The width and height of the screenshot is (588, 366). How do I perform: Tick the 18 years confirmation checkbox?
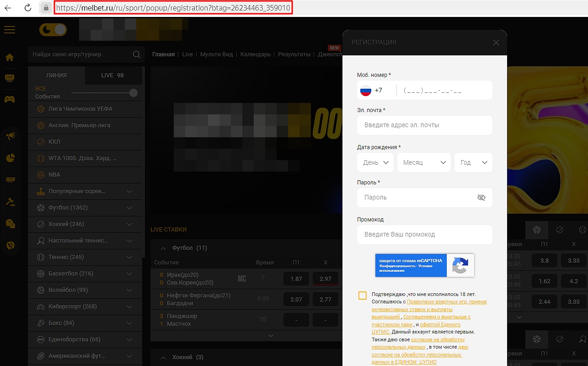pyautogui.click(x=363, y=296)
